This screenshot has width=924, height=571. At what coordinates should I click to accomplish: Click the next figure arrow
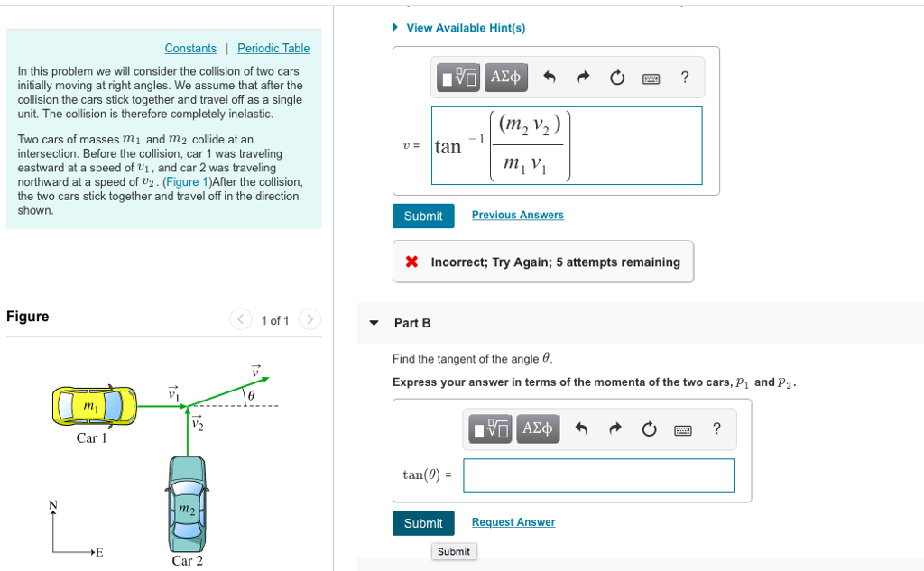pyautogui.click(x=308, y=318)
